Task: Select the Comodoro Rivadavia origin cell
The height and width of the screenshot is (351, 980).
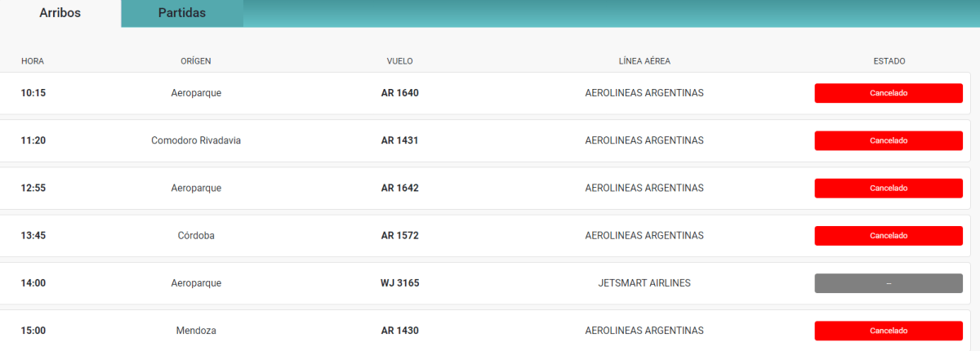Action: pos(196,140)
